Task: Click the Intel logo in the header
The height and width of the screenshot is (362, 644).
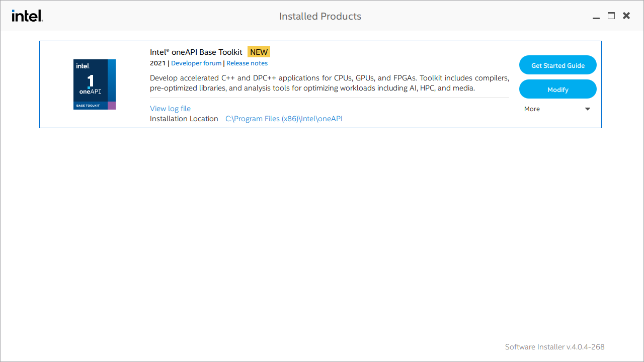Action: (x=27, y=16)
